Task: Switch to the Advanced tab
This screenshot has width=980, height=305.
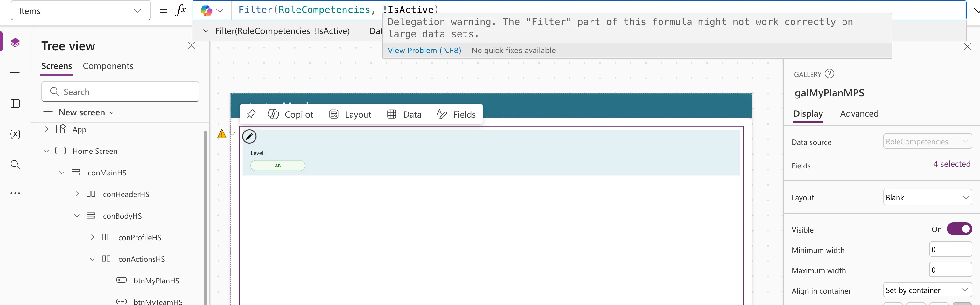Action: click(x=859, y=113)
